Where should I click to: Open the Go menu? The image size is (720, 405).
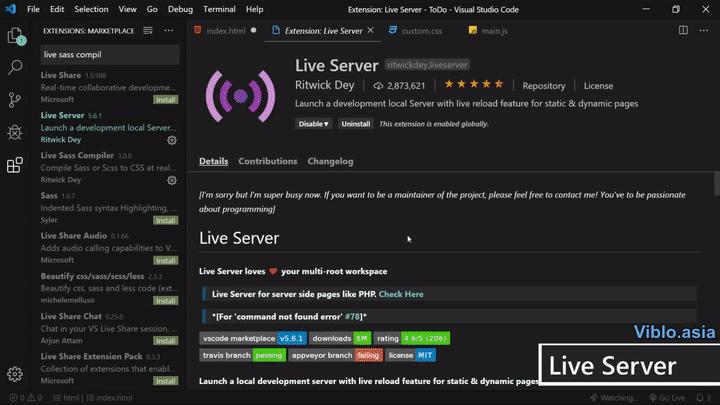coord(152,9)
